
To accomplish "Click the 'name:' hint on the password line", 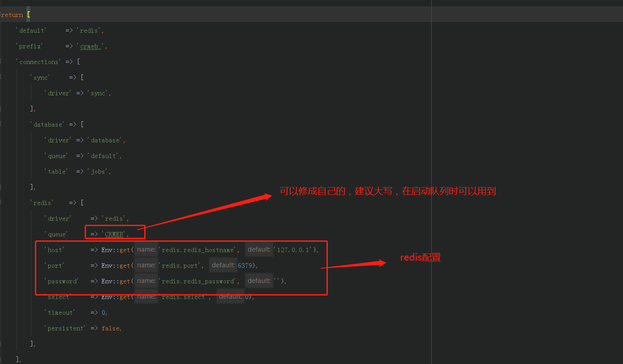I will (x=146, y=281).
